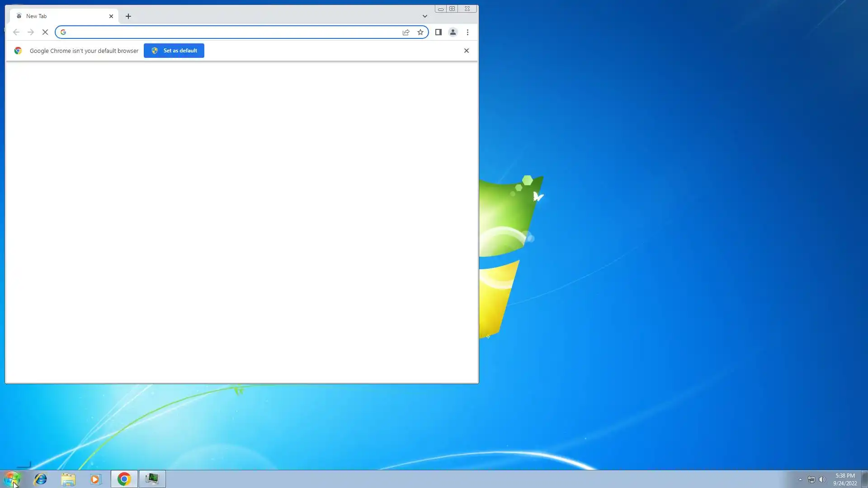Open a new tab with plus button
Viewport: 868px width, 488px height.
click(x=128, y=16)
